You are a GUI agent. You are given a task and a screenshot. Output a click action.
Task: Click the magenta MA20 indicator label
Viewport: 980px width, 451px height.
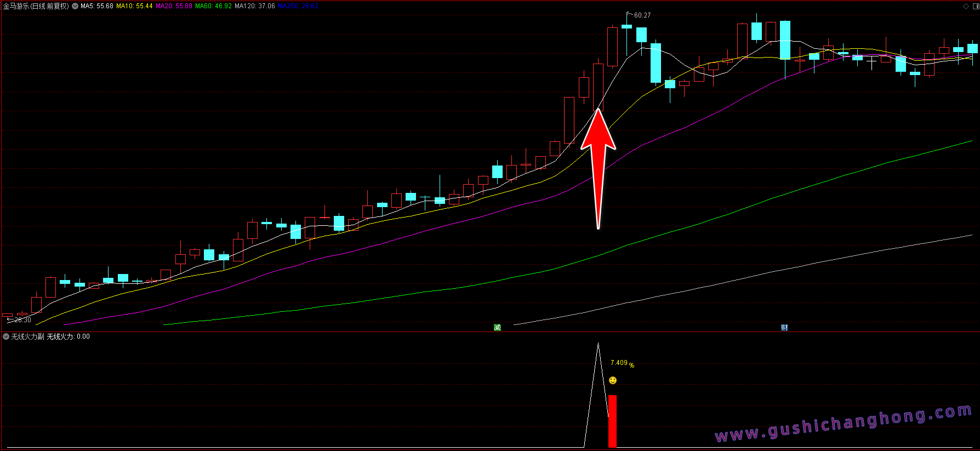174,6
